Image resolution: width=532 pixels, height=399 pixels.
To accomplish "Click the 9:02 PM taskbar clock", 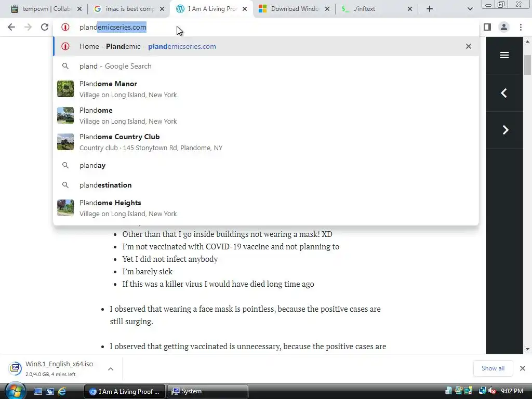I will pos(512,391).
